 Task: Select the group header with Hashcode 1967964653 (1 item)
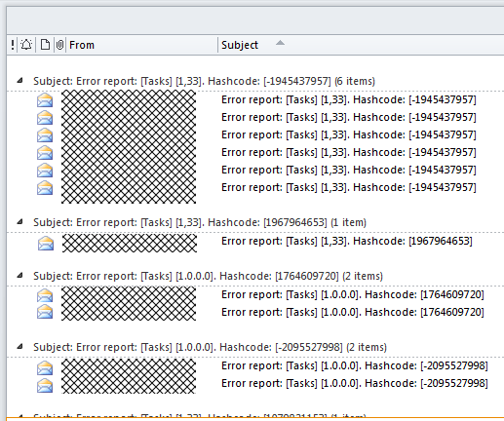pyautogui.click(x=200, y=222)
